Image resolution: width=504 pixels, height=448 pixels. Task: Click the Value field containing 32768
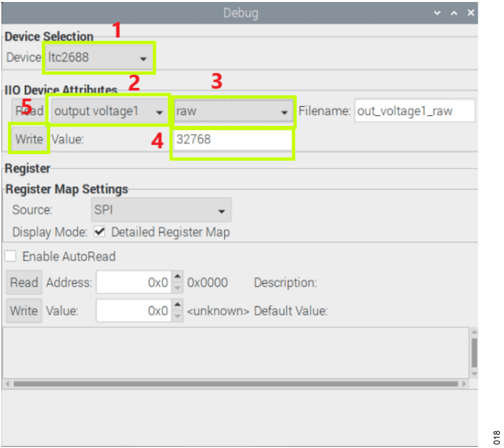pyautogui.click(x=232, y=140)
